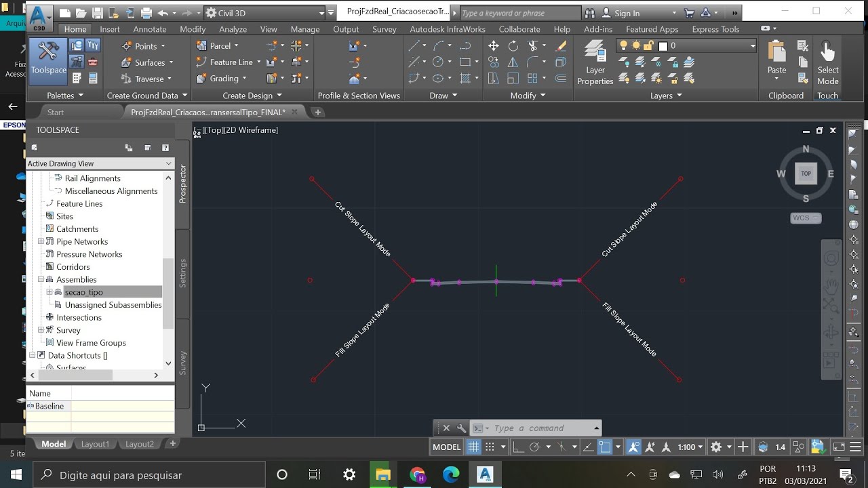Open the Survey vertical tab in Toolspace

click(182, 363)
